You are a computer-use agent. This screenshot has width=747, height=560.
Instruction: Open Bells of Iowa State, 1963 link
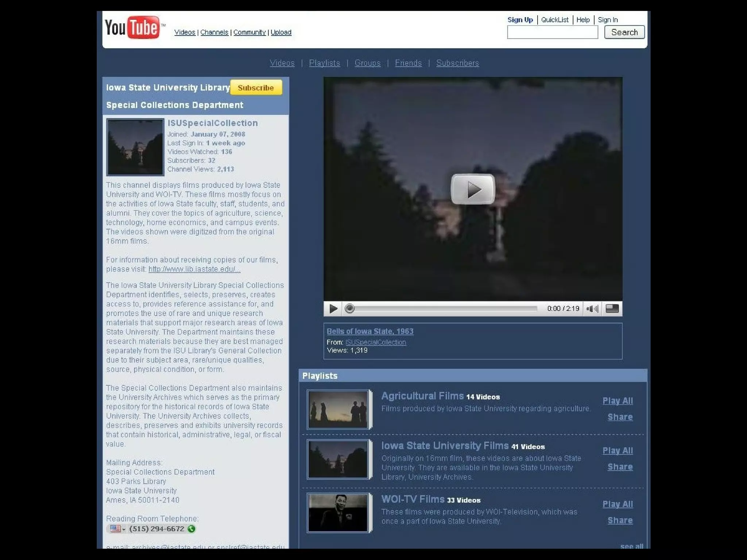click(x=370, y=331)
